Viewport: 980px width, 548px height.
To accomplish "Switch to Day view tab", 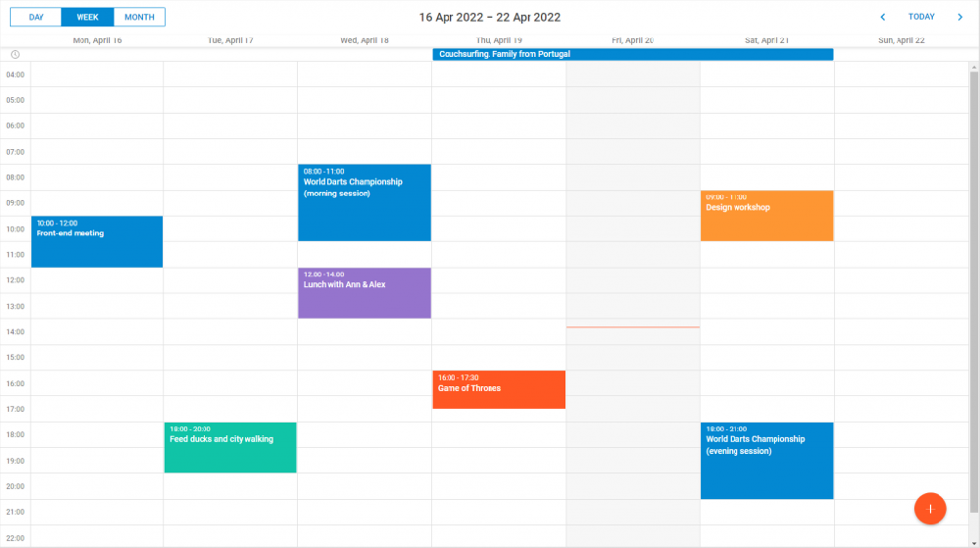I will (x=35, y=17).
